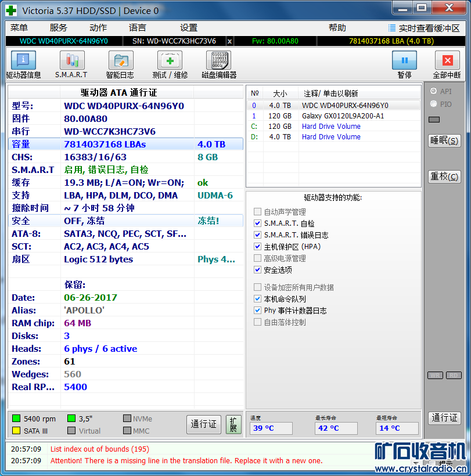Open the 菜单 menu
The image size is (471, 476).
pos(19,28)
